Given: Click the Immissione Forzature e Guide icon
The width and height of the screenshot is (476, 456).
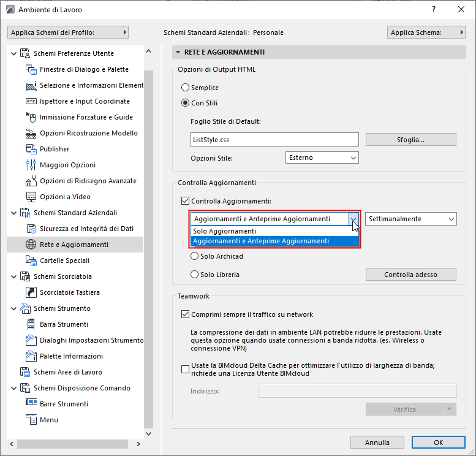Looking at the screenshot, I should point(31,117).
